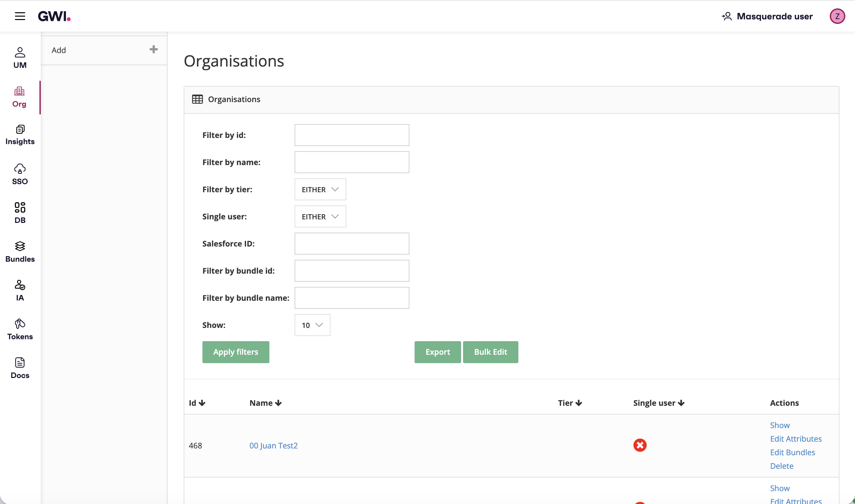Focus the Filter by name field
The image size is (855, 504).
pyautogui.click(x=352, y=162)
